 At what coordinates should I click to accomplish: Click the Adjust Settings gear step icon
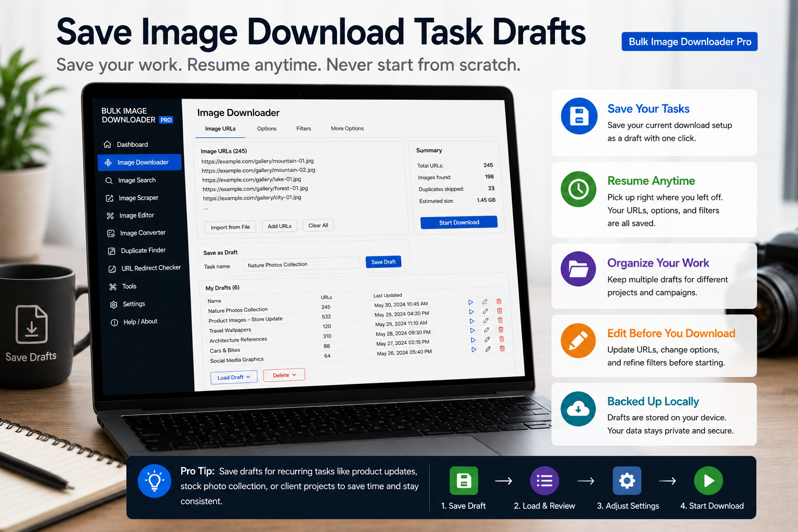627,481
